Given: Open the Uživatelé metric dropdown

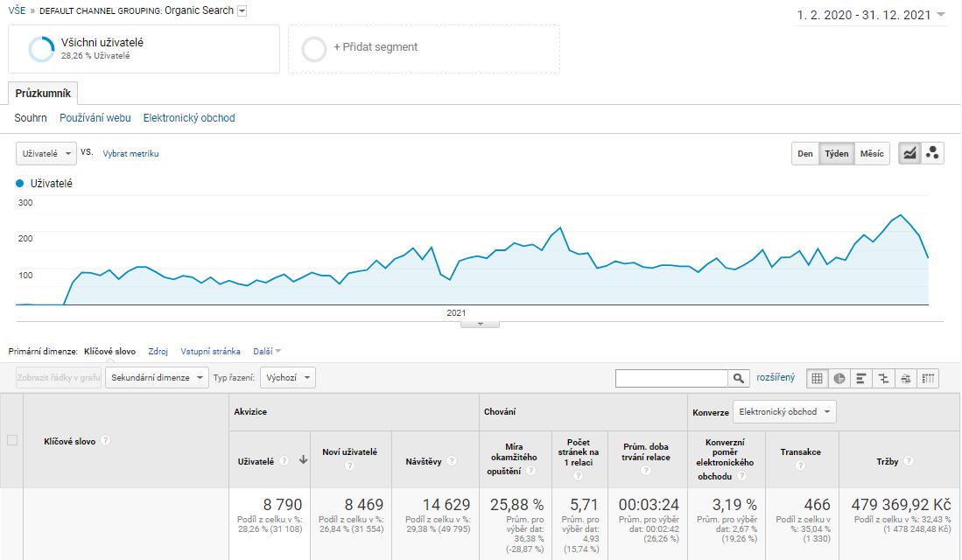Looking at the screenshot, I should tap(46, 153).
